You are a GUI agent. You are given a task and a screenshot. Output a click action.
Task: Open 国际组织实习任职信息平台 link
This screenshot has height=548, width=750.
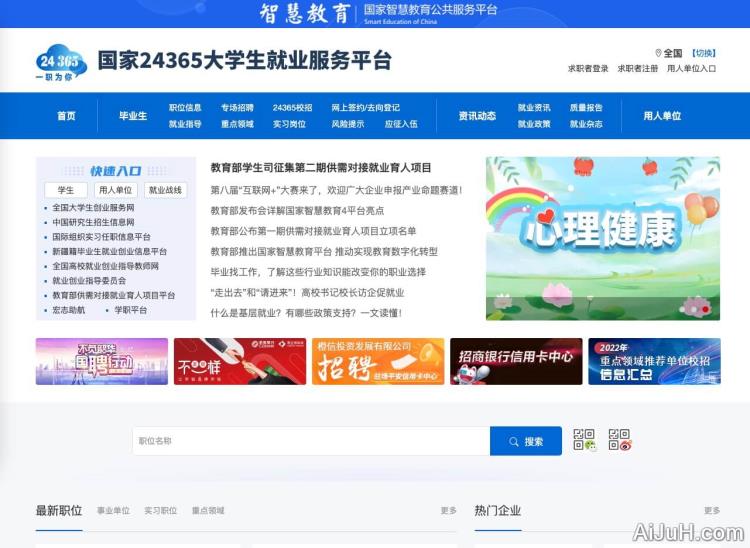coord(101,237)
